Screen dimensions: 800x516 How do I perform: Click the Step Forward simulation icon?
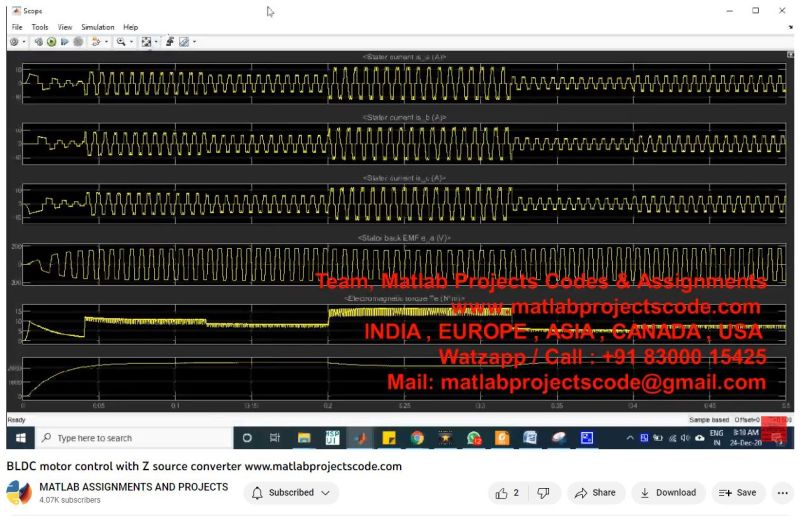pyautogui.click(x=65, y=42)
